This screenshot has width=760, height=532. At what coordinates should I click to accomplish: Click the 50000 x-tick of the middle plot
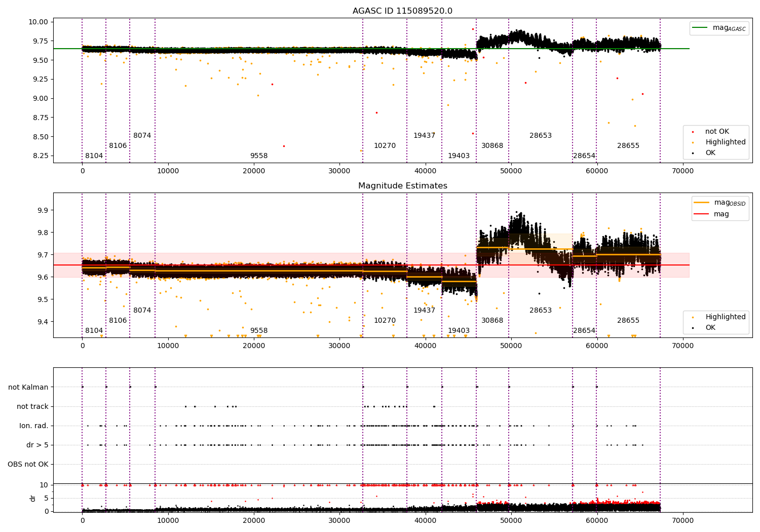tap(511, 346)
